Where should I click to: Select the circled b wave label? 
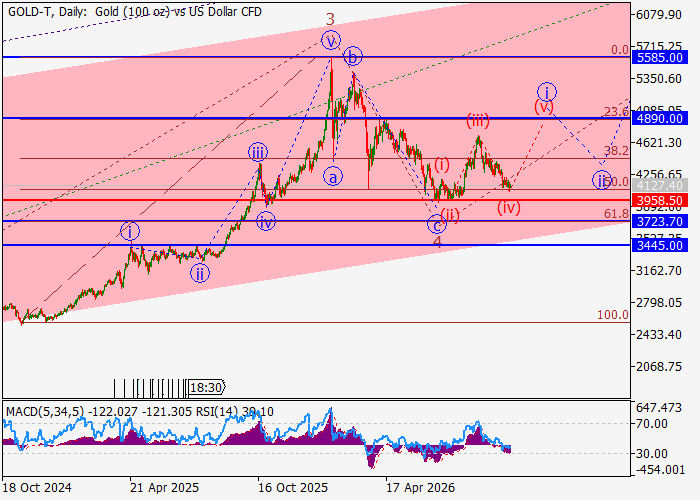tap(353, 57)
